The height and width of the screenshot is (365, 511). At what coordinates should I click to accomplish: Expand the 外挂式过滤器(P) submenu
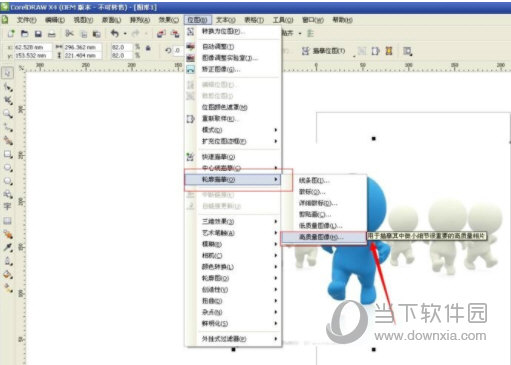233,339
